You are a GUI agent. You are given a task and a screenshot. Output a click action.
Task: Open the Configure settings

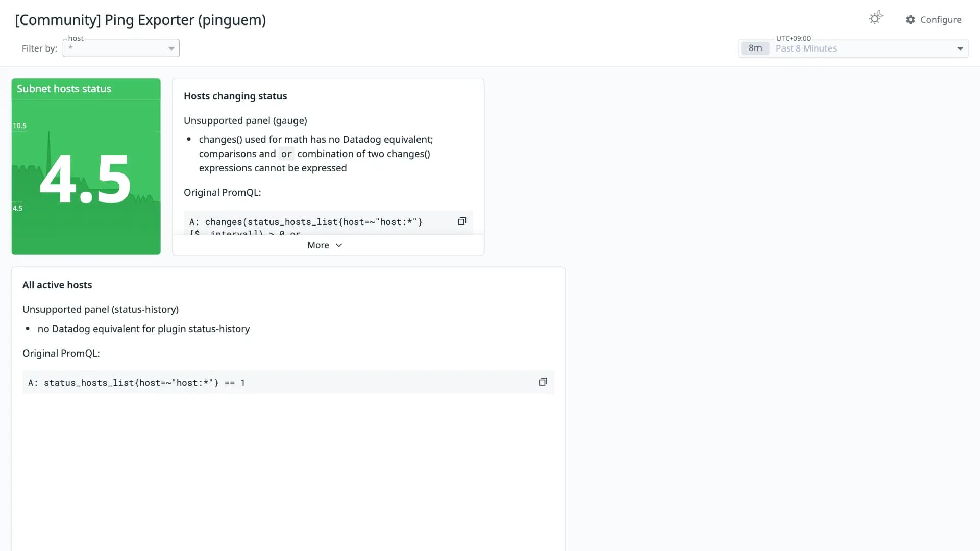pyautogui.click(x=934, y=20)
